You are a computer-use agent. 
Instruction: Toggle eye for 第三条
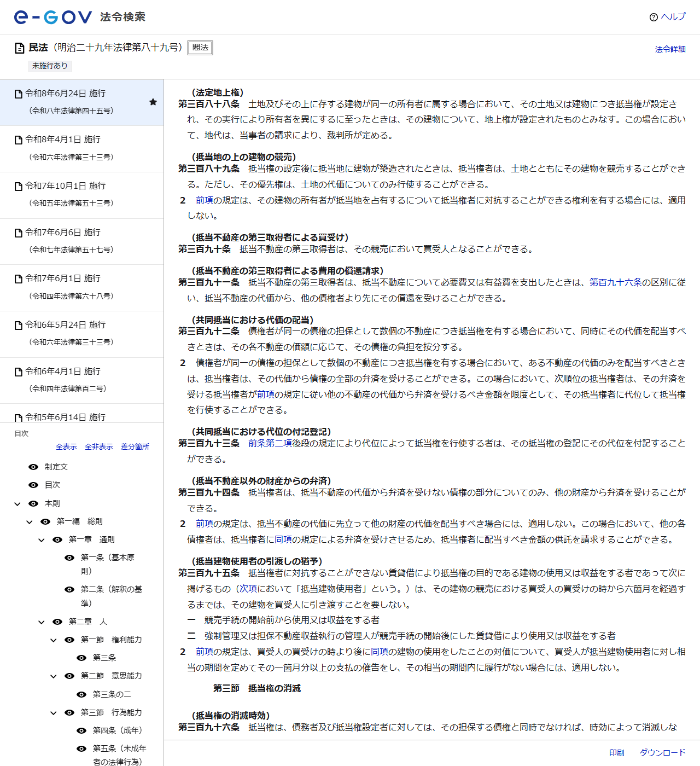click(81, 658)
